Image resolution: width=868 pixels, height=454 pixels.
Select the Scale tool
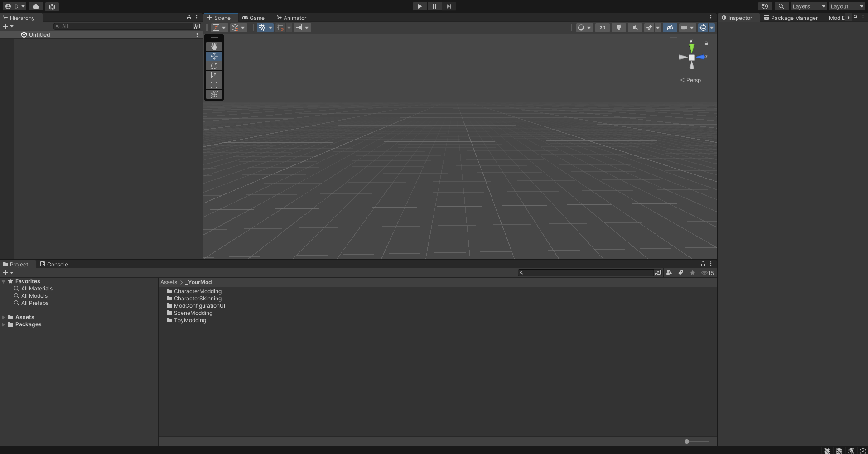(214, 75)
